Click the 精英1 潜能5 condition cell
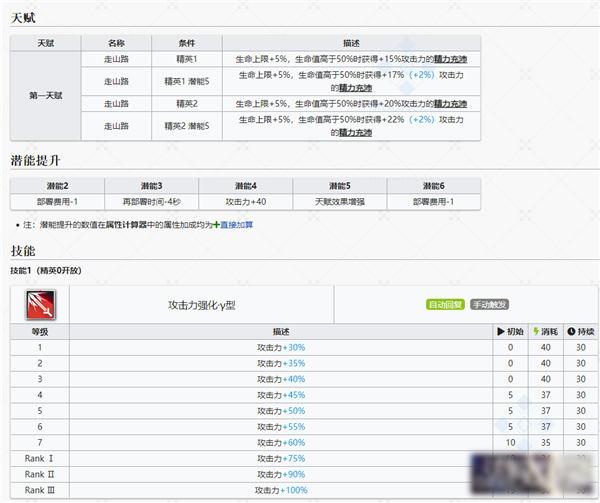This screenshot has height=503, width=600. click(187, 81)
